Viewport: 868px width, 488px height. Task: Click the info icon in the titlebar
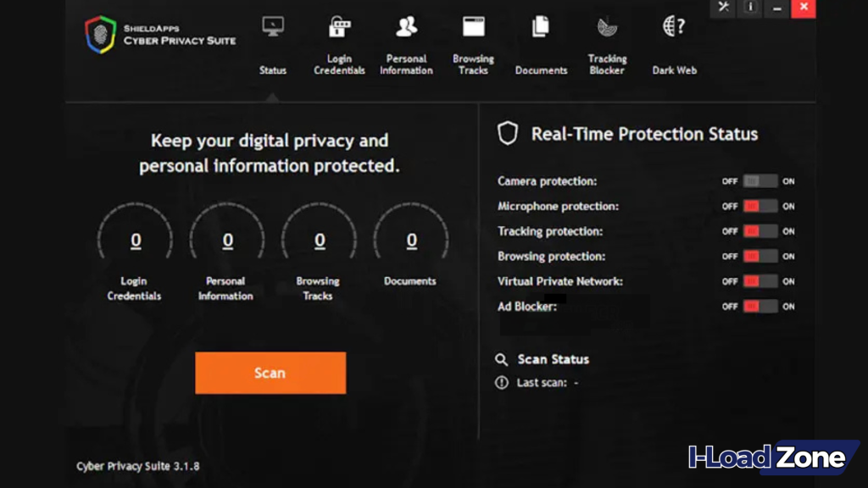point(750,8)
